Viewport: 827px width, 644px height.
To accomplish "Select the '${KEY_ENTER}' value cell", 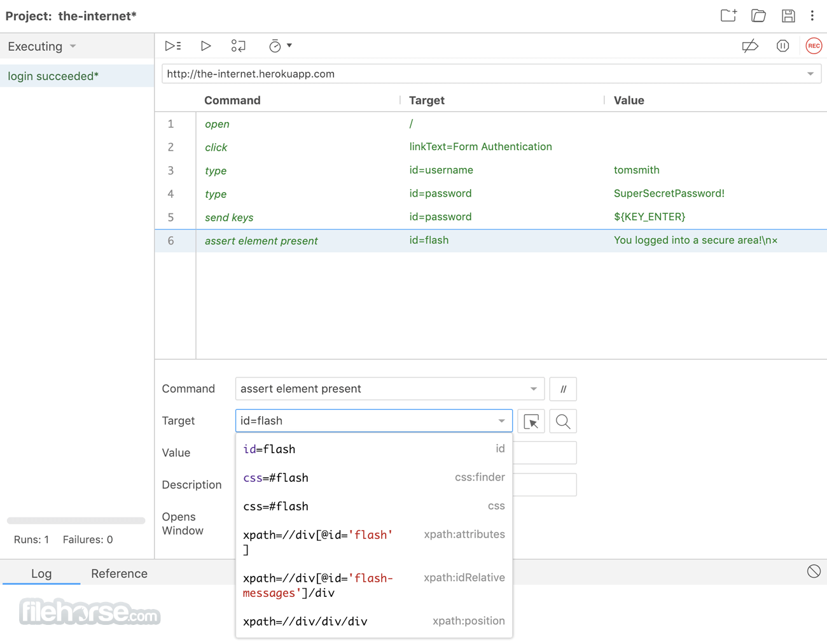I will point(650,217).
